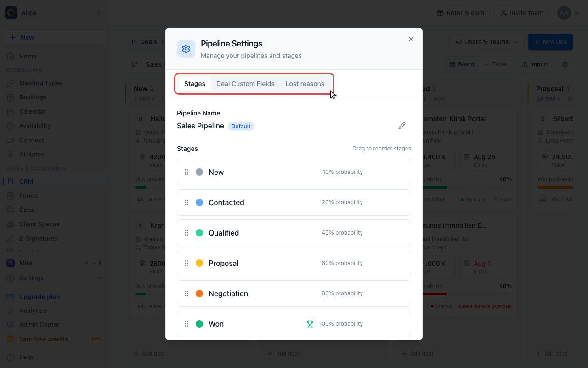Click the New Deal button

click(x=550, y=42)
